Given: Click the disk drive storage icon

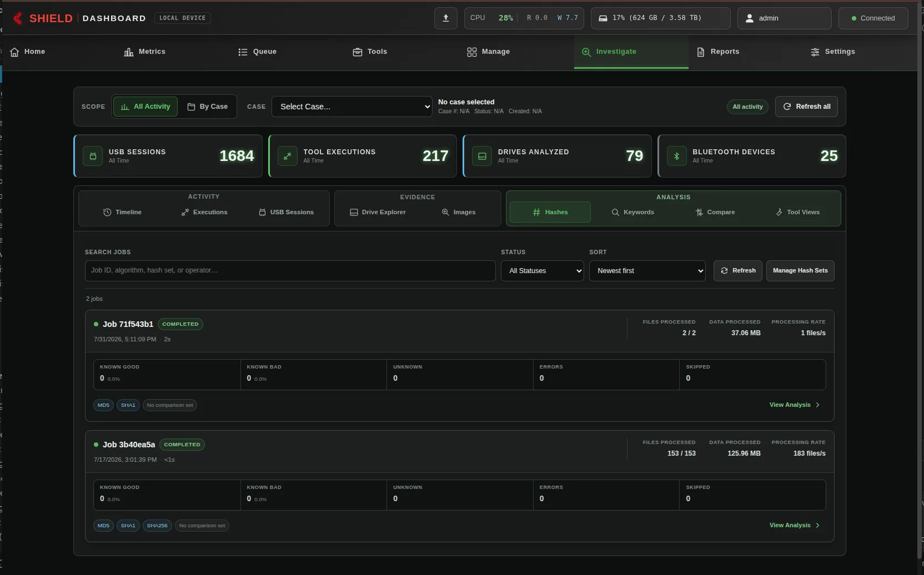Looking at the screenshot, I should pyautogui.click(x=602, y=18).
